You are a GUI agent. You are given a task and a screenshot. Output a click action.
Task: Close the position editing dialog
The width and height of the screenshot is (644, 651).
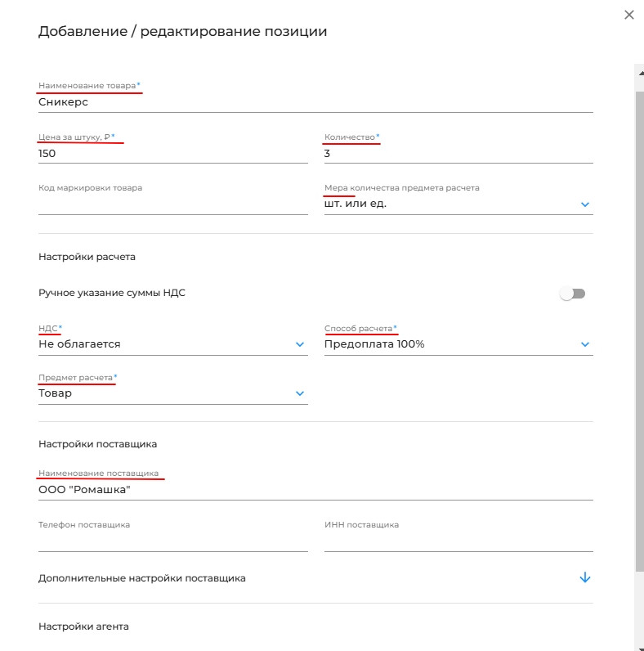629,15
